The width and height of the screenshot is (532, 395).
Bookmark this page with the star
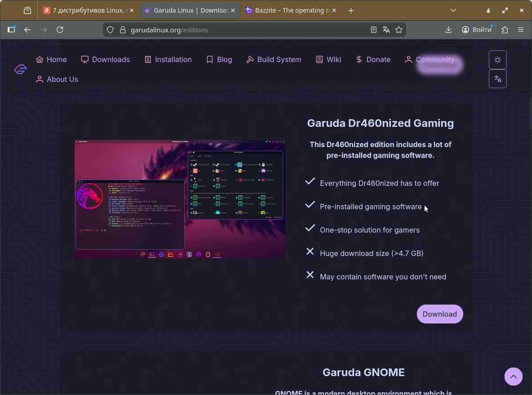pos(398,30)
